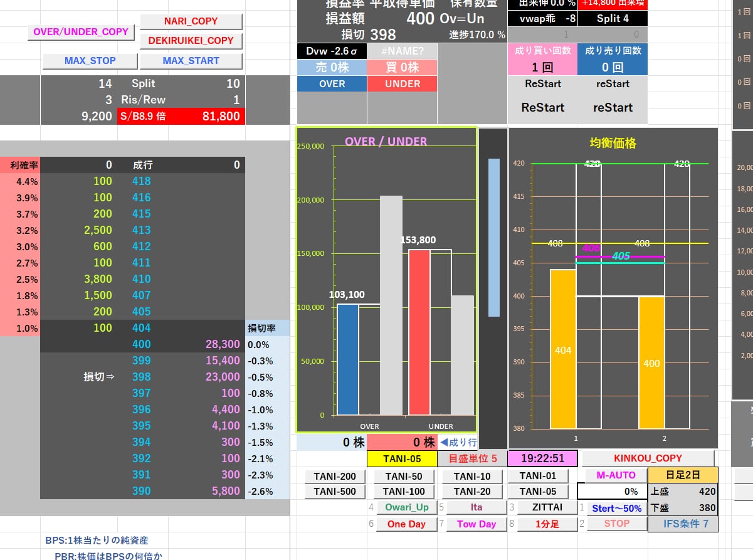753x560 pixels.
Task: Click the TANI-200 button
Action: pos(335,477)
